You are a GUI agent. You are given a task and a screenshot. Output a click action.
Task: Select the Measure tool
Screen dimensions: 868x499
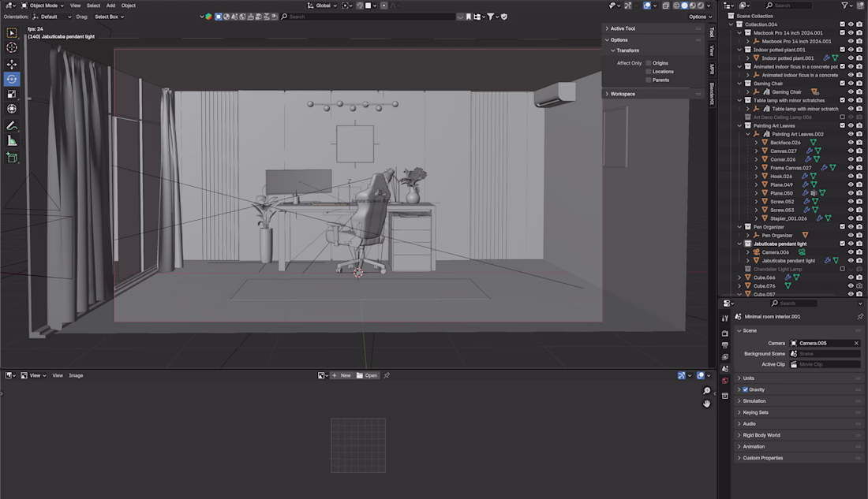click(x=12, y=141)
